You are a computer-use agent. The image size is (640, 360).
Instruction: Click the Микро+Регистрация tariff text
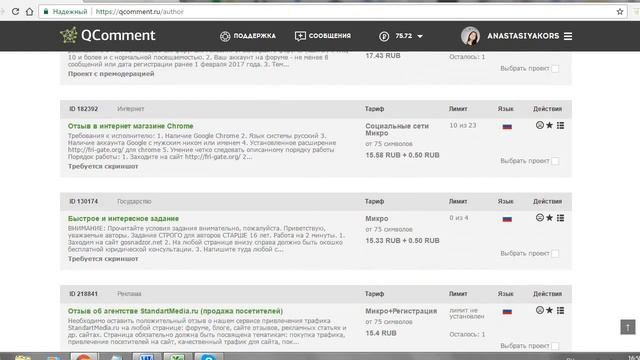pyautogui.click(x=401, y=311)
